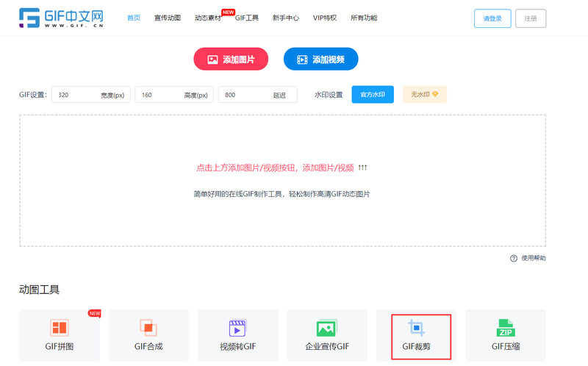Open the 动态素材 menu item
Screen dimensions: 588x366
[x=208, y=18]
